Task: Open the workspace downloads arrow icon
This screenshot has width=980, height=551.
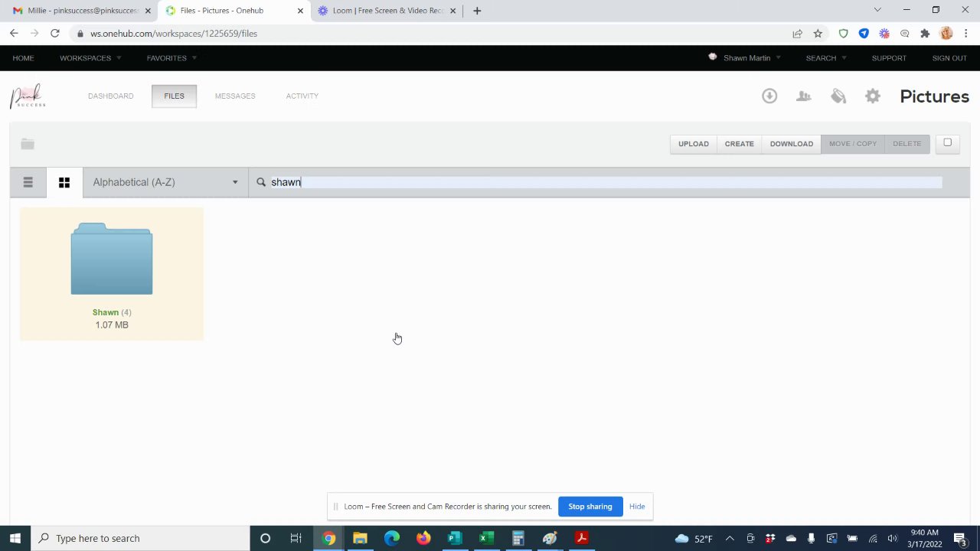Action: (769, 96)
